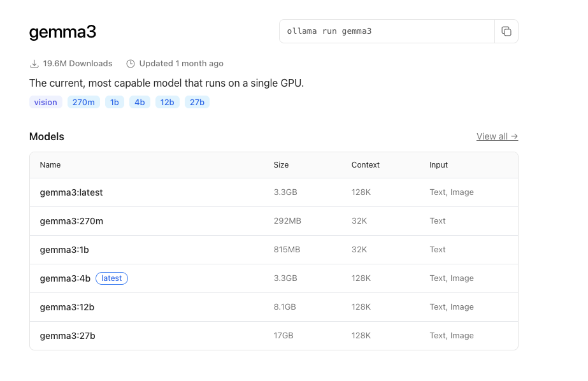The width and height of the screenshot is (588, 381).
Task: Click Text, Image in gemma3:latest row
Action: [452, 192]
